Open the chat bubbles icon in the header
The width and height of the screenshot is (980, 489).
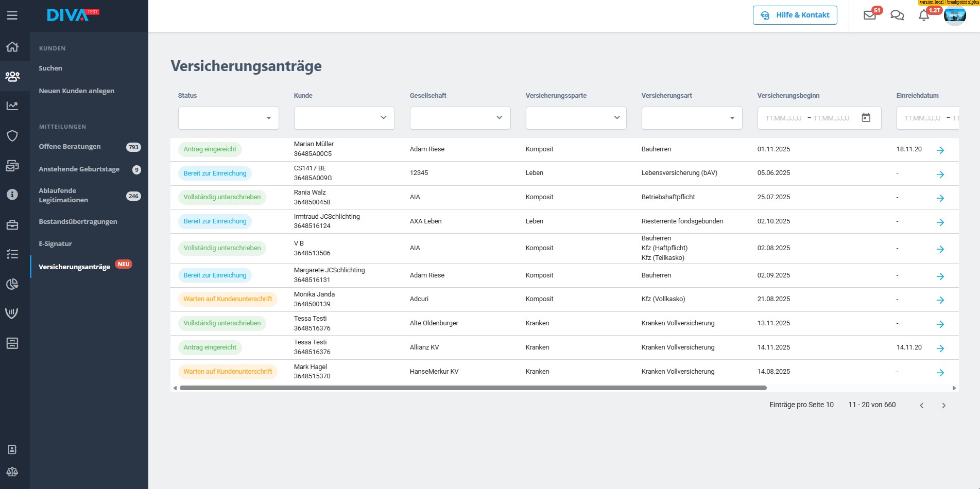coord(897,15)
